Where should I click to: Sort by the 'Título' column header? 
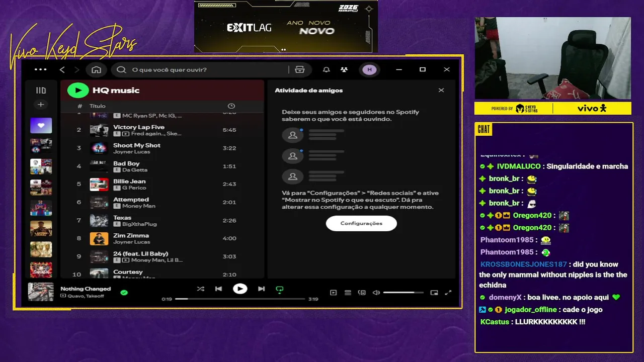[98, 106]
